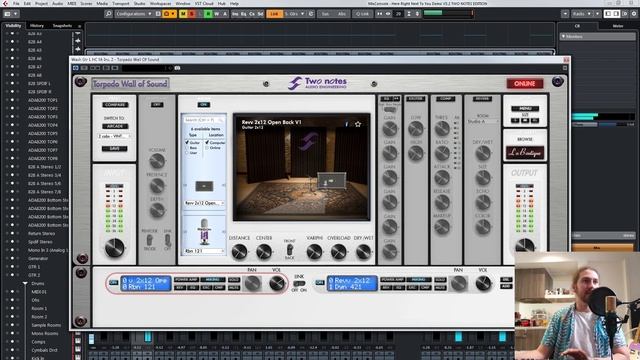Switch to the Snapshots tab
Viewport: 640px width, 360px height.
coord(62,26)
